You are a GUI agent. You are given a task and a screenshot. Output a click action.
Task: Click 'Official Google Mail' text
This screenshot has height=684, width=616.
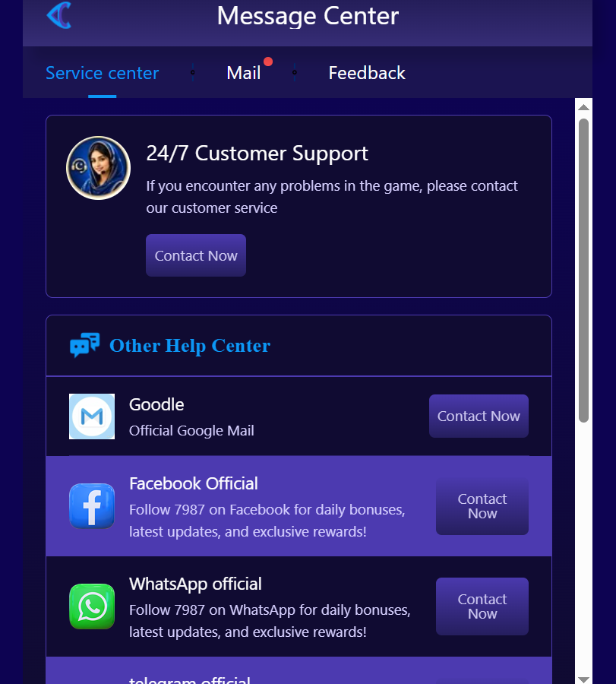191,431
